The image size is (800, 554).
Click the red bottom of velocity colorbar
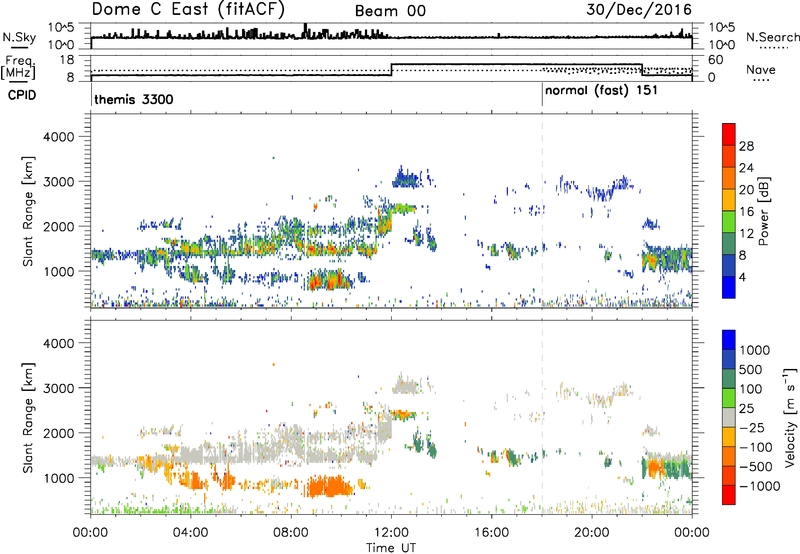729,495
